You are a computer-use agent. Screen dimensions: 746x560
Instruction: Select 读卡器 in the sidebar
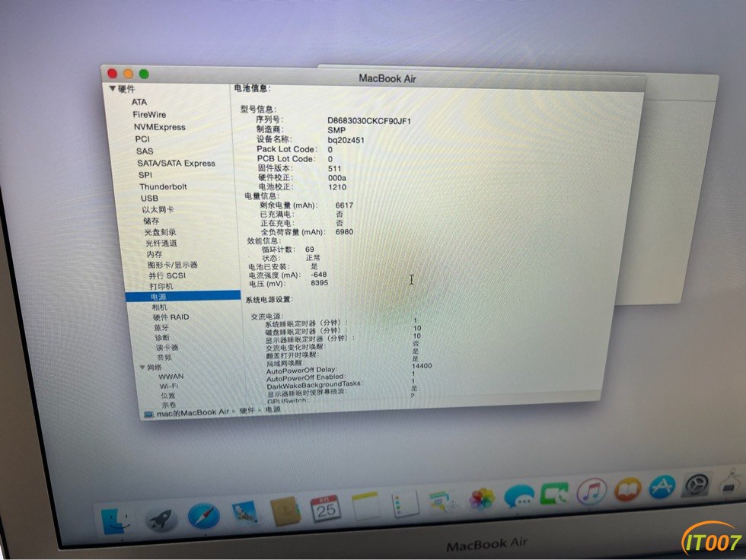tap(167, 348)
